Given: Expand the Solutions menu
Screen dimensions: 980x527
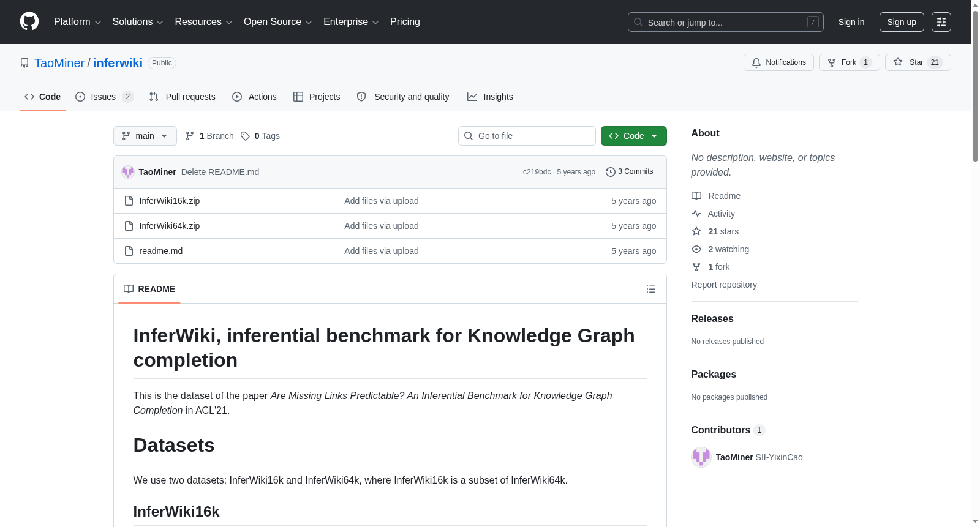Looking at the screenshot, I should tap(138, 22).
